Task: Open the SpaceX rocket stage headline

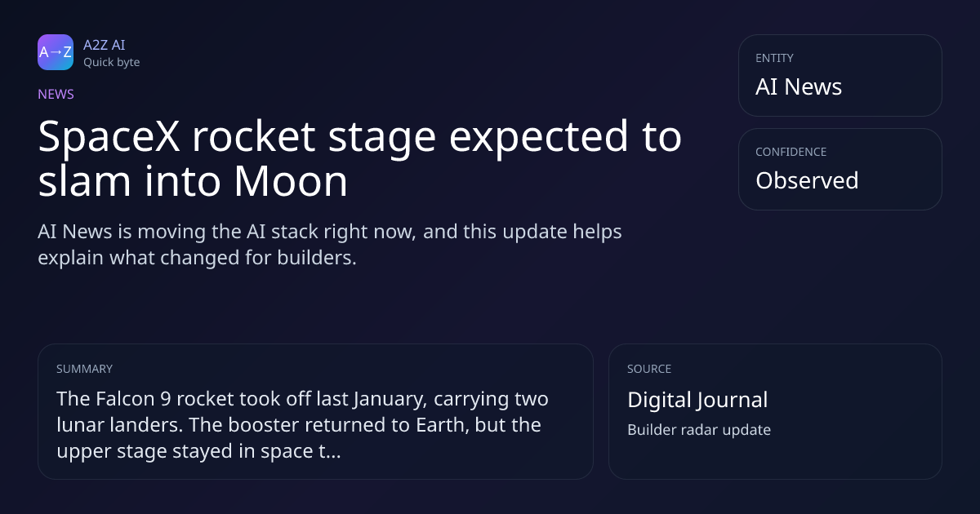Action: tap(359, 159)
